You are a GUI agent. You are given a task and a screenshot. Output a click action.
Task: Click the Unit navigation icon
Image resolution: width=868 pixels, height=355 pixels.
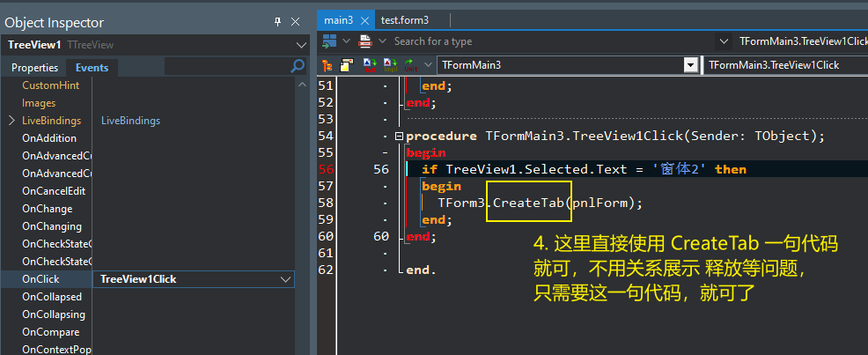tap(411, 65)
